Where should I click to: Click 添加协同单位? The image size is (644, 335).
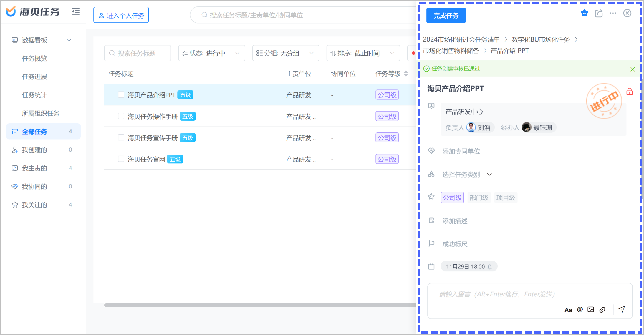(461, 151)
